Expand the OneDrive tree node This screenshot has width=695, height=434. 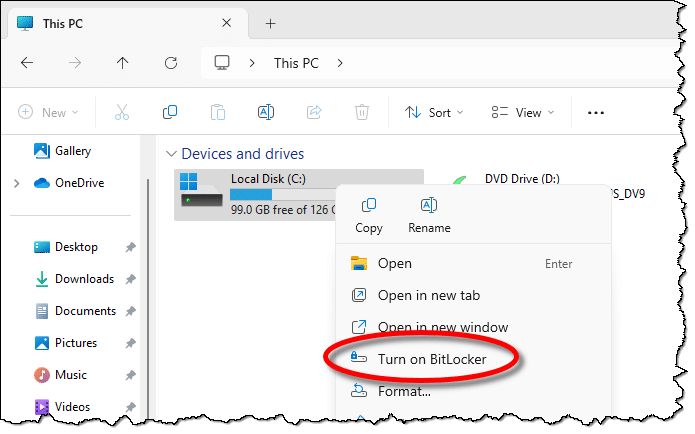coord(16,183)
